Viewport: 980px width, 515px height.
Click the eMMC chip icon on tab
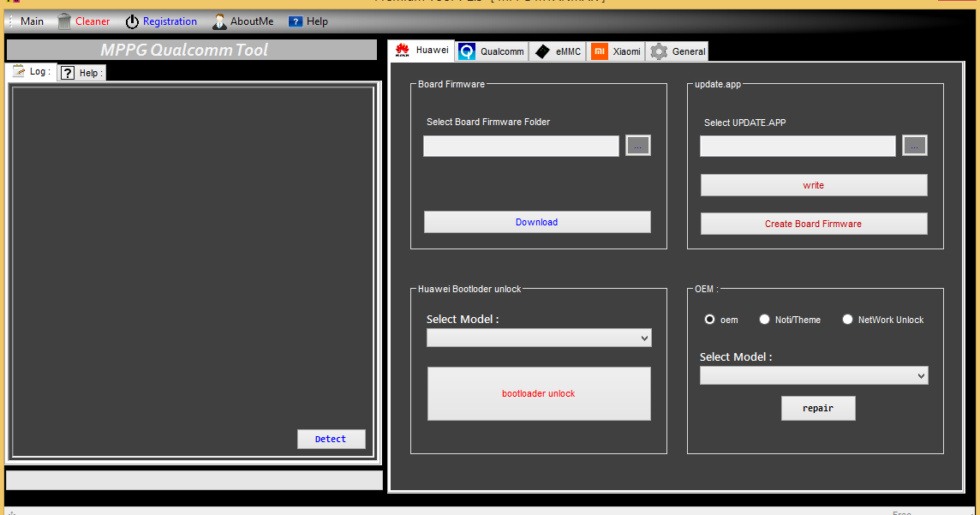542,51
